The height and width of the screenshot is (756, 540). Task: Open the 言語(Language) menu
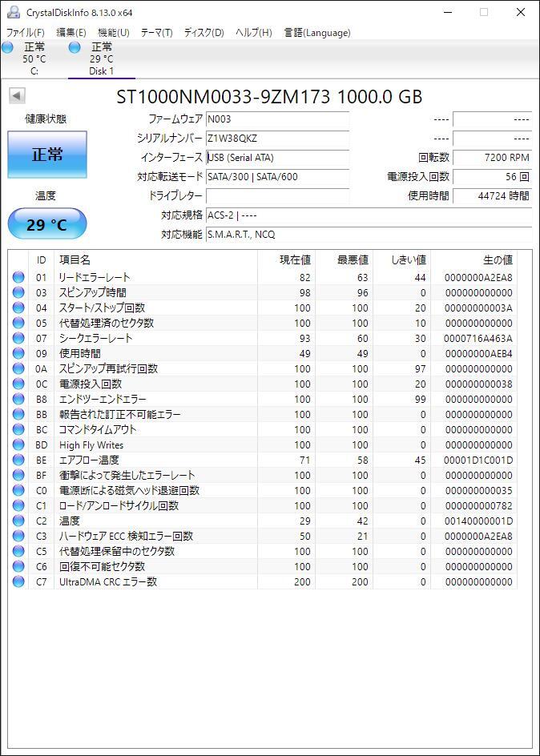317,33
